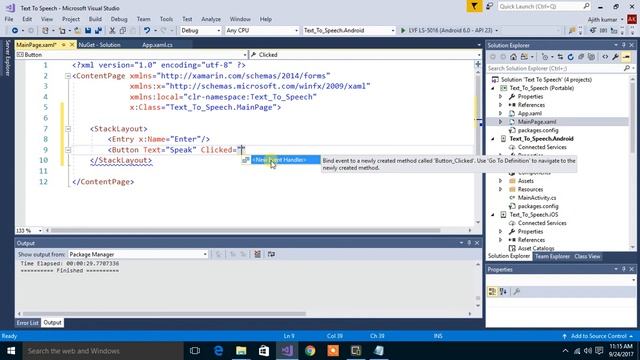Viewport: 640px width, 360px height.
Task: Click Properties wrench icon in Solution Explorer
Action: pyautogui.click(x=615, y=57)
